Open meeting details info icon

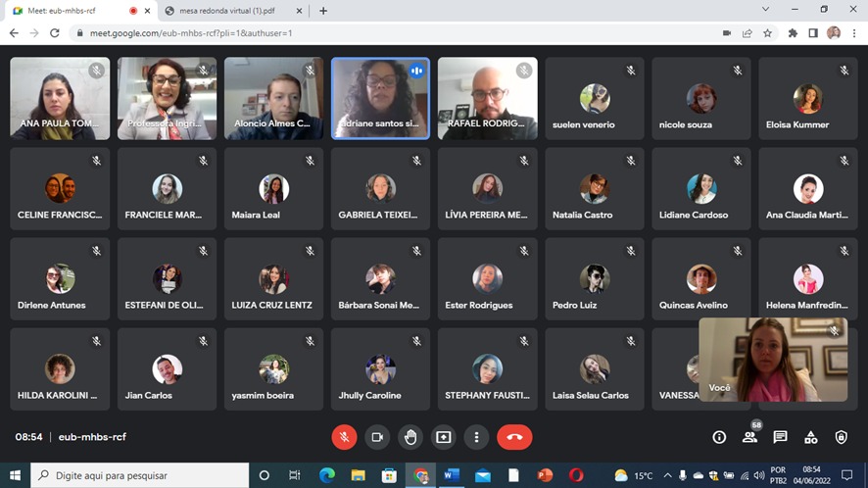[x=719, y=437]
